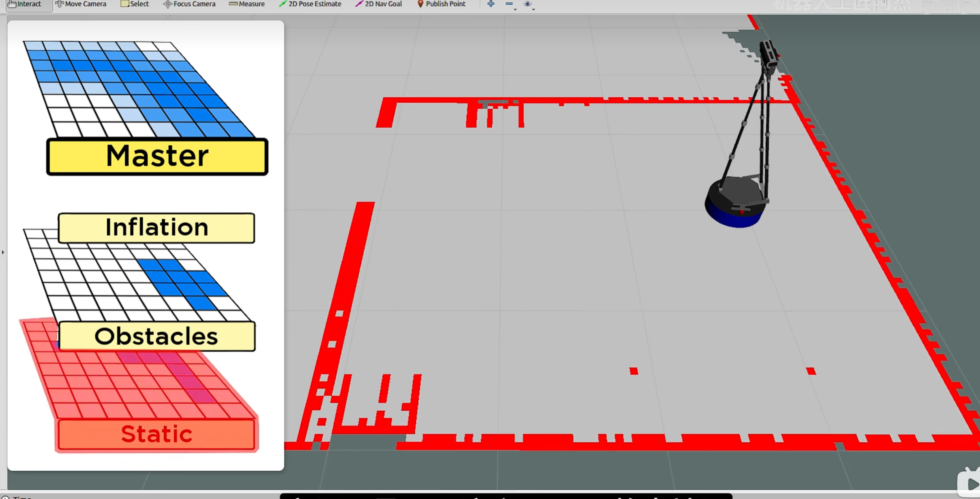Click the blue minus remove-tool icon
The height and width of the screenshot is (499, 980).
click(x=509, y=4)
